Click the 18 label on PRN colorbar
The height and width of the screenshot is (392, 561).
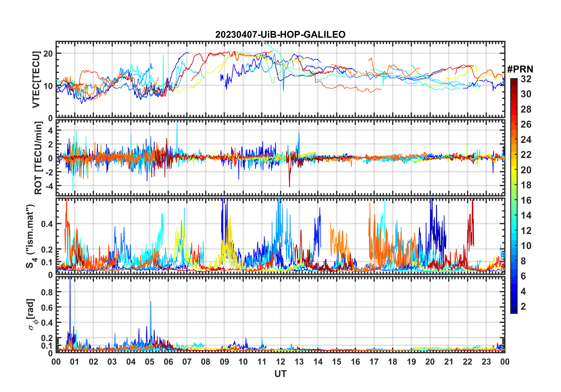coord(526,185)
